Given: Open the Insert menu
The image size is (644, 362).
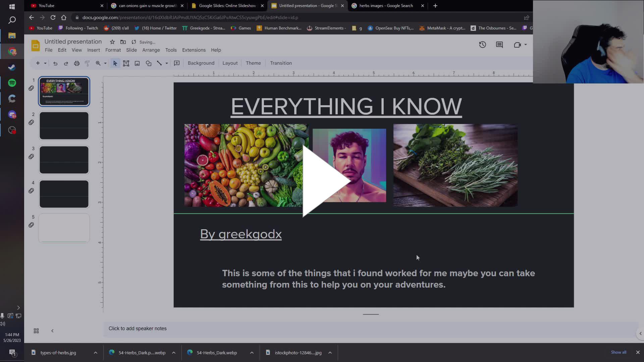Looking at the screenshot, I should (x=94, y=50).
